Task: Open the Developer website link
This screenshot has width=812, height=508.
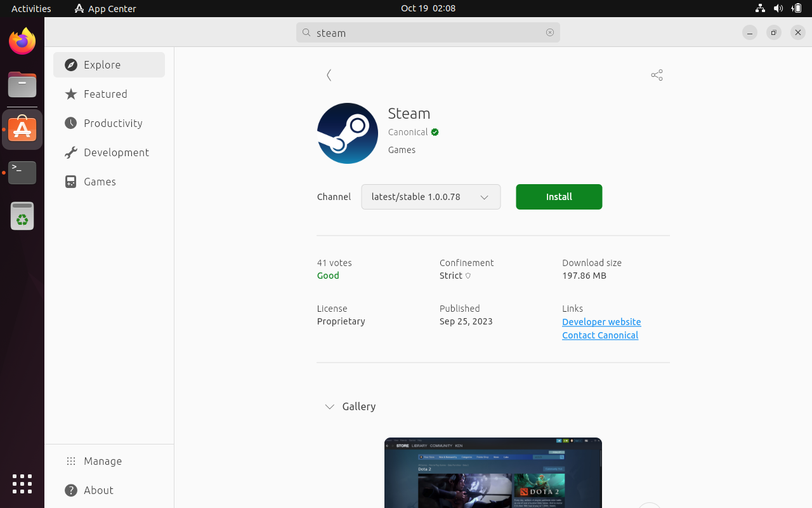Action: [x=601, y=322]
